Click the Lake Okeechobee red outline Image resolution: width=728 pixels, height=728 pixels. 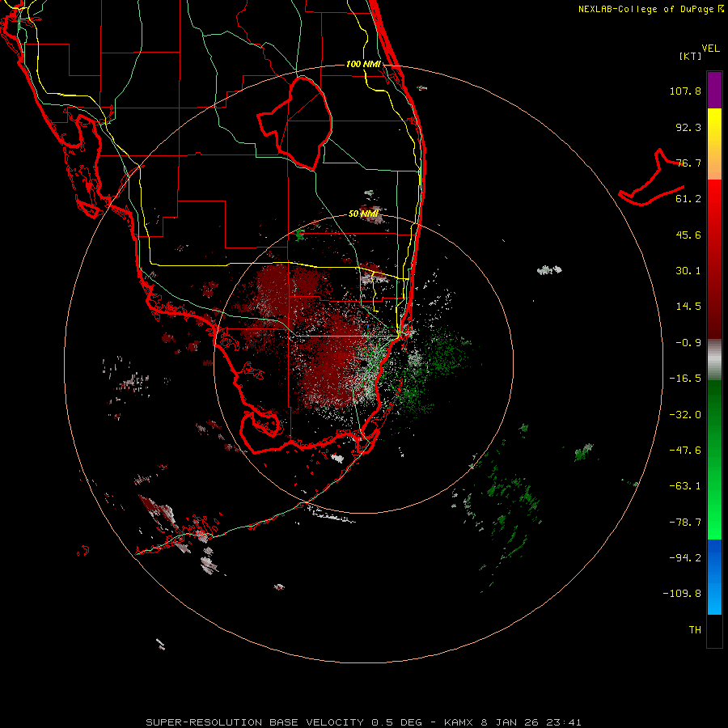pyautogui.click(x=294, y=123)
